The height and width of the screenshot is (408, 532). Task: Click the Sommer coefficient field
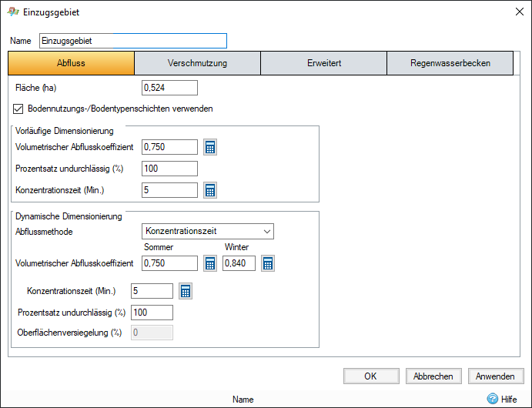pyautogui.click(x=169, y=263)
